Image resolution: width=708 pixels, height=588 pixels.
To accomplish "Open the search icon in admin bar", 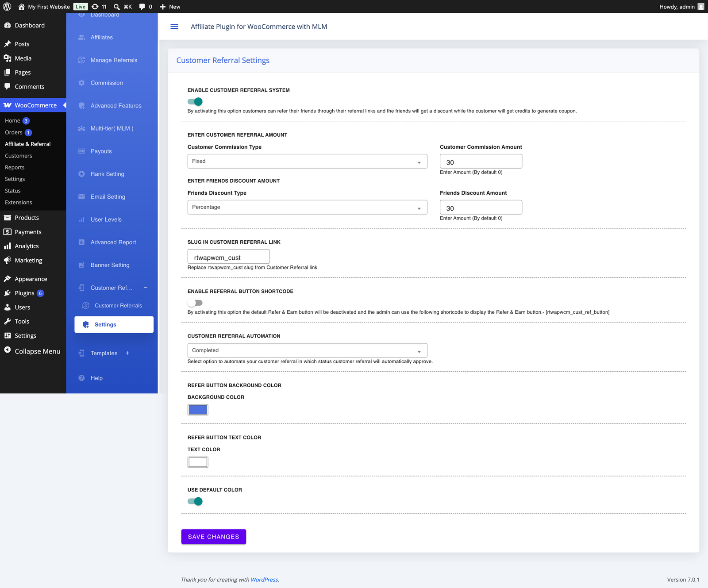I will pyautogui.click(x=117, y=7).
